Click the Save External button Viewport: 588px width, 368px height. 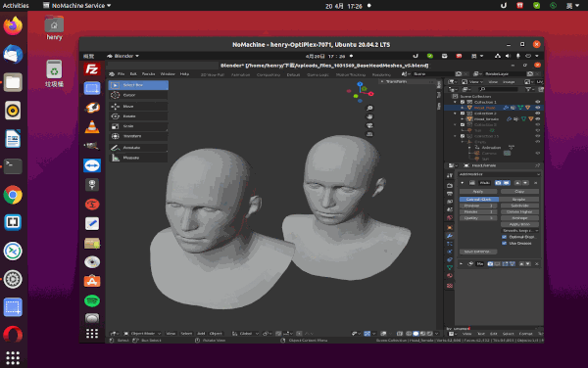tap(478, 252)
